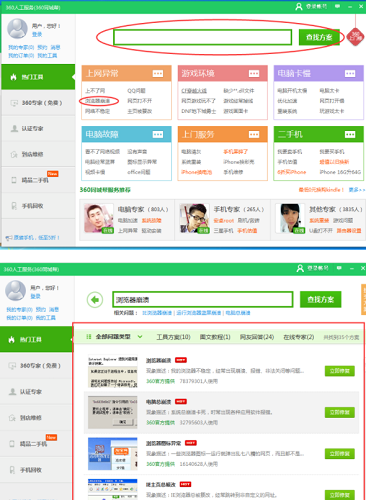Image resolution: width=366 pixels, height=500 pixels.
Task: Select the 图文教程(1) tab
Action: coord(215,337)
